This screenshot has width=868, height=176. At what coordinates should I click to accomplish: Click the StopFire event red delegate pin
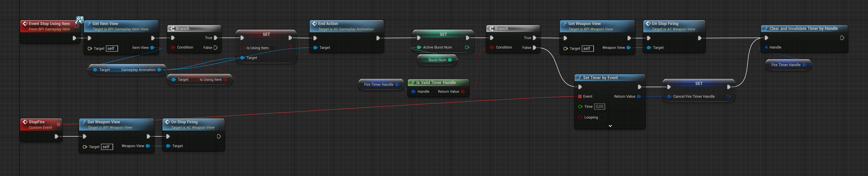click(x=59, y=124)
